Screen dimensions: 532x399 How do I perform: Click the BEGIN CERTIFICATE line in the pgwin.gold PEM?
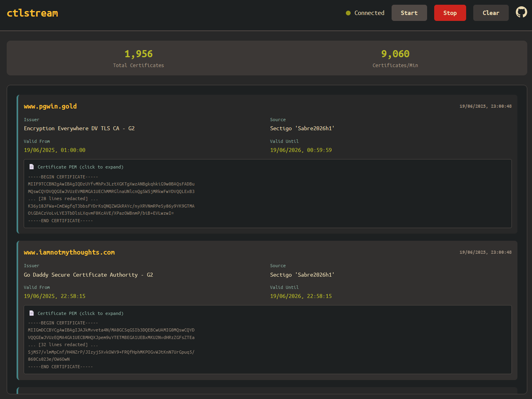click(x=63, y=177)
